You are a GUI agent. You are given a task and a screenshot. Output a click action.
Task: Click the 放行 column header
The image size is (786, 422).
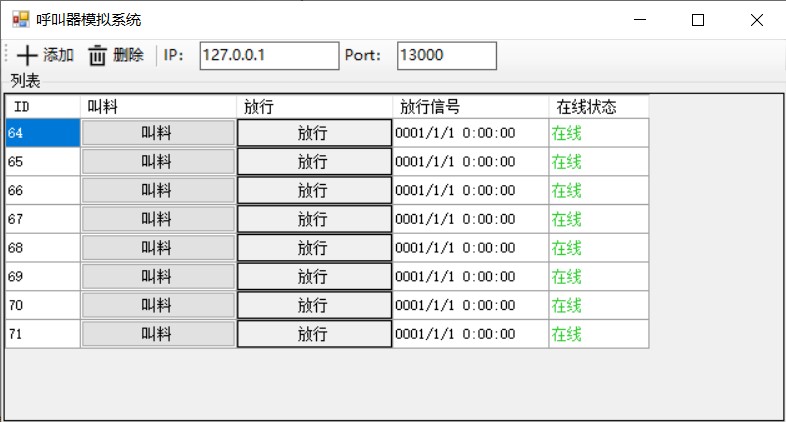314,106
